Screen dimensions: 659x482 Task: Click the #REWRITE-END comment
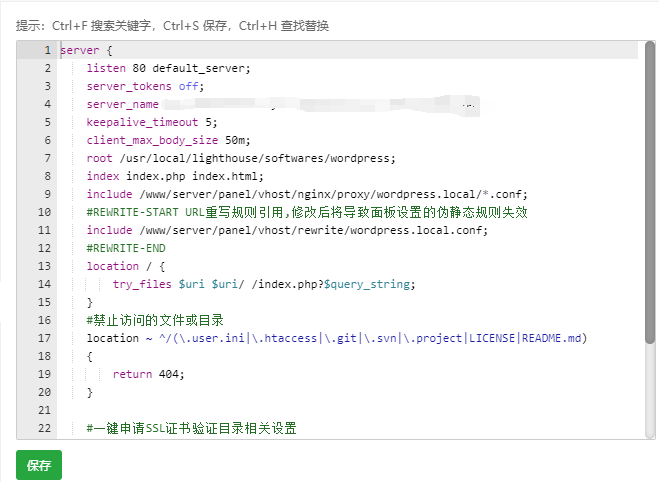click(x=126, y=248)
